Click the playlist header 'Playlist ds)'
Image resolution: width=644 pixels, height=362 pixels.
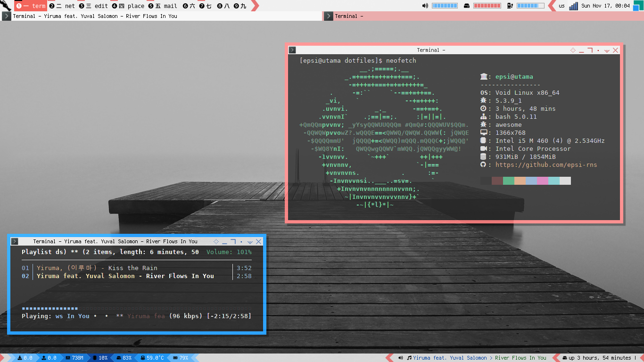click(x=44, y=252)
